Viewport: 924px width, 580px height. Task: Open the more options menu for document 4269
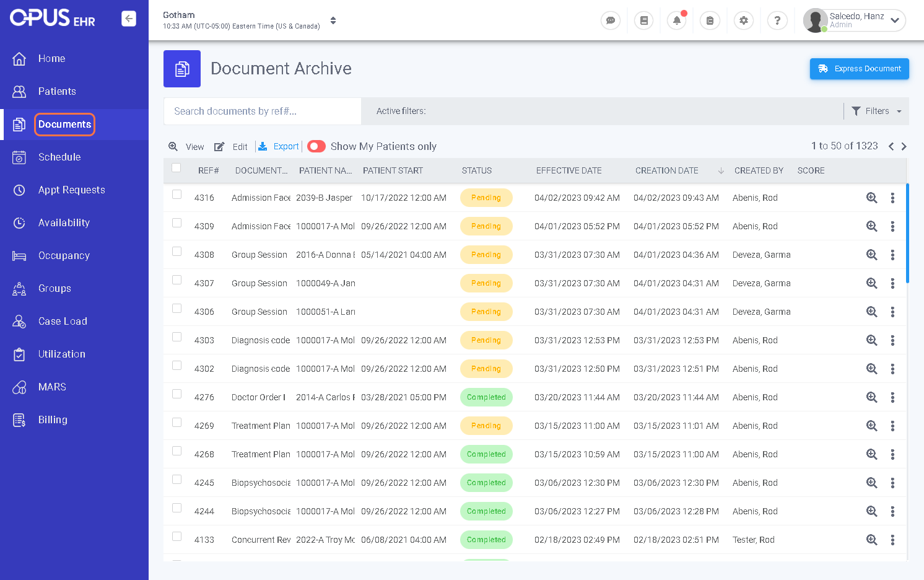(x=892, y=426)
